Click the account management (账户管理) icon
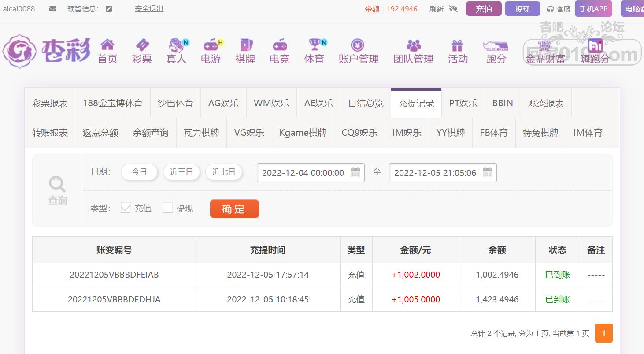Screen dimensions: 644x354 coord(358,45)
